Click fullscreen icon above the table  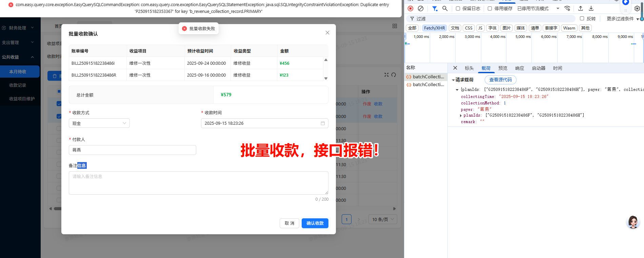[386, 75]
